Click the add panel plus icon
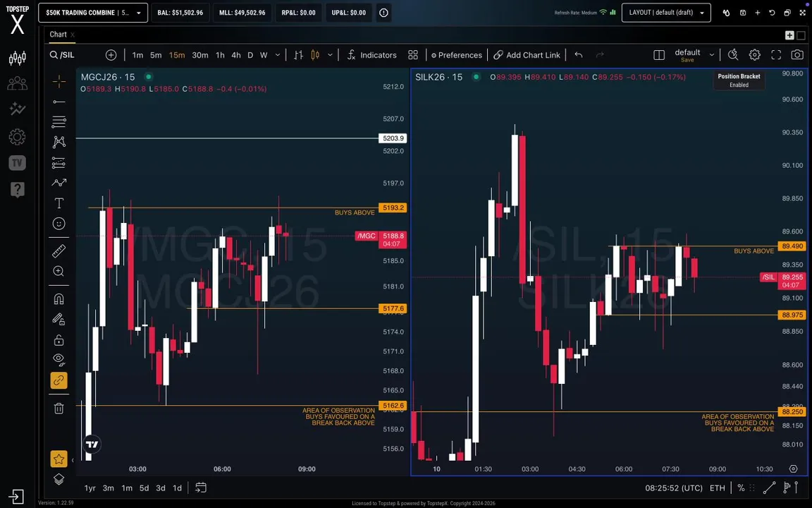This screenshot has height=508, width=812. [x=789, y=35]
